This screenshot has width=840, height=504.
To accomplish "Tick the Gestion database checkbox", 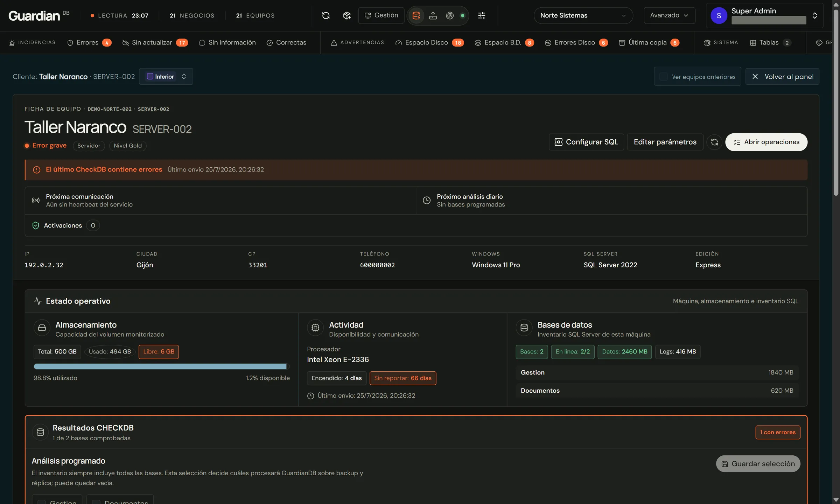I will coord(41,502).
